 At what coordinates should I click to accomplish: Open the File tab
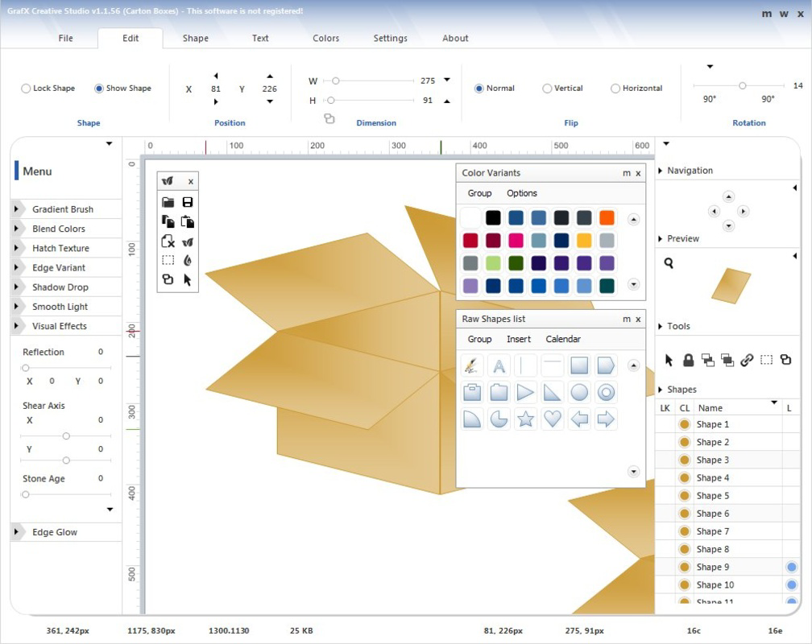(66, 39)
